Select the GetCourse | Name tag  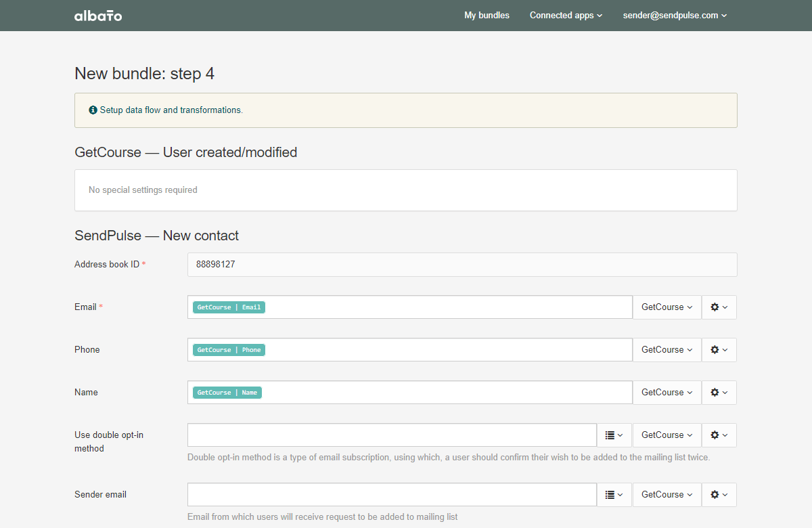[x=227, y=393]
